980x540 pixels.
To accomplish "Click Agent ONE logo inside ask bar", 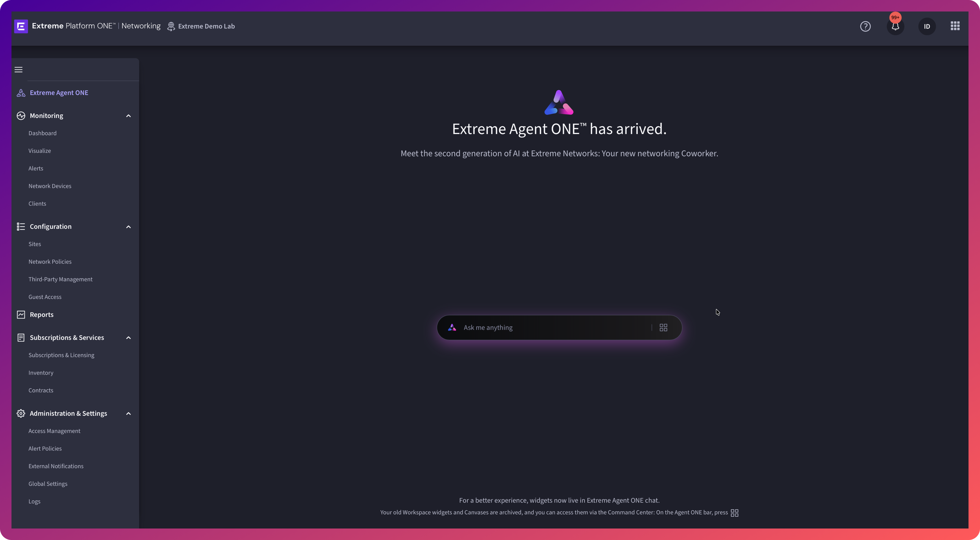I will click(x=452, y=327).
